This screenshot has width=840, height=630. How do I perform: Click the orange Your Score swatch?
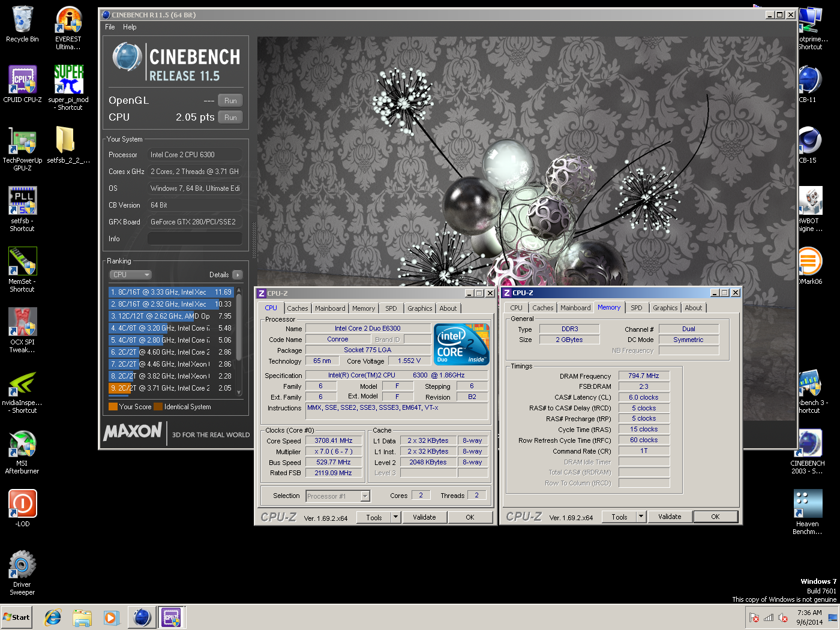(113, 407)
